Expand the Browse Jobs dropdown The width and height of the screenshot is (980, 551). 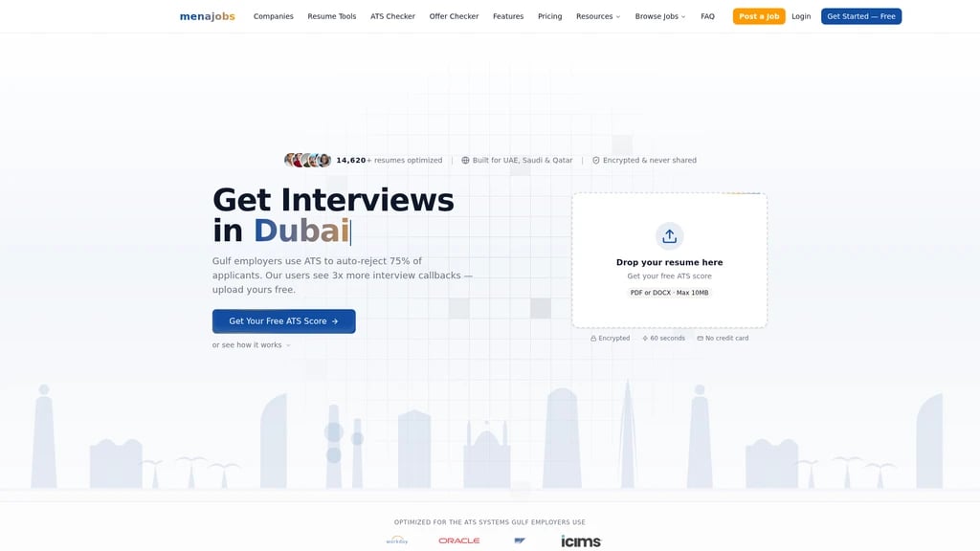[x=660, y=16]
